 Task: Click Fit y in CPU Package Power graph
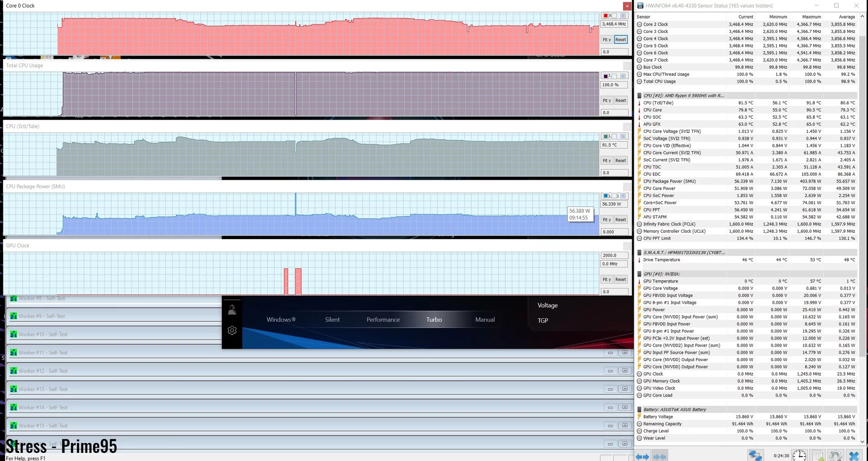(607, 220)
